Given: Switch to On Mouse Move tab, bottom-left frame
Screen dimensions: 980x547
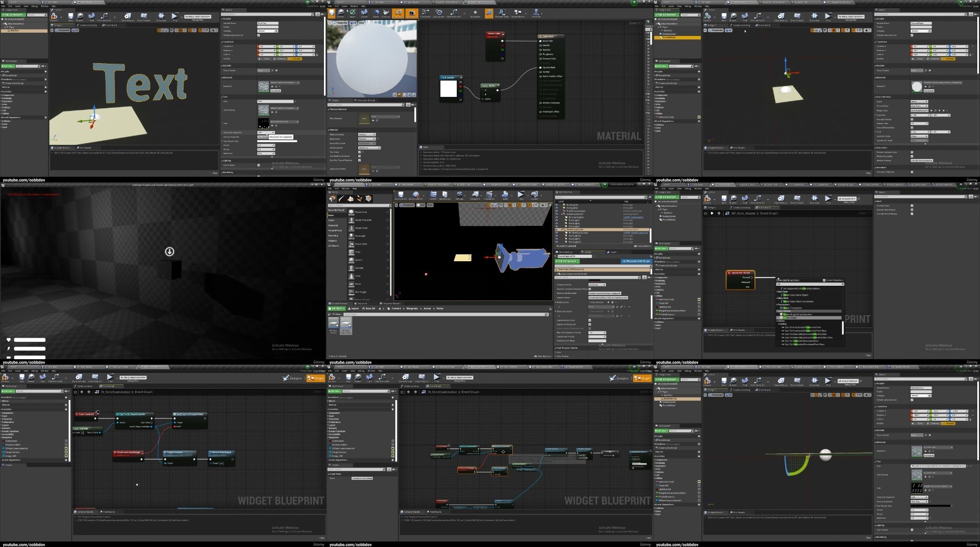Looking at the screenshot, I should pos(83,386).
